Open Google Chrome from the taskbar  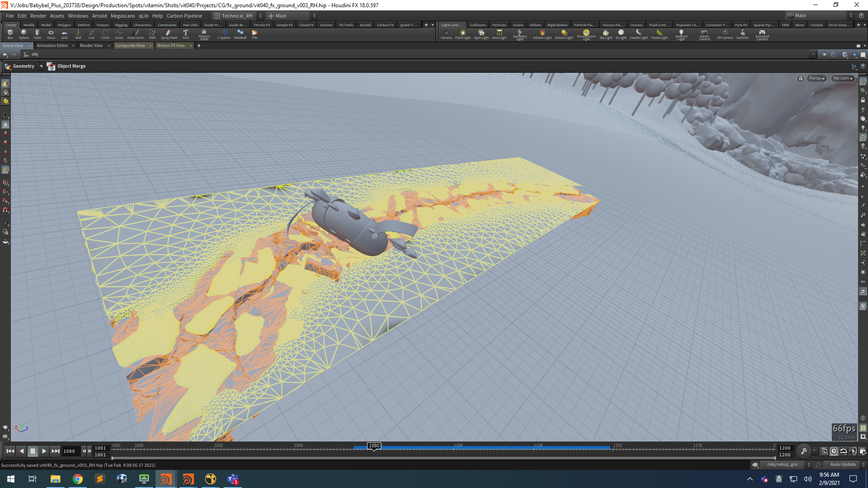[x=78, y=479]
